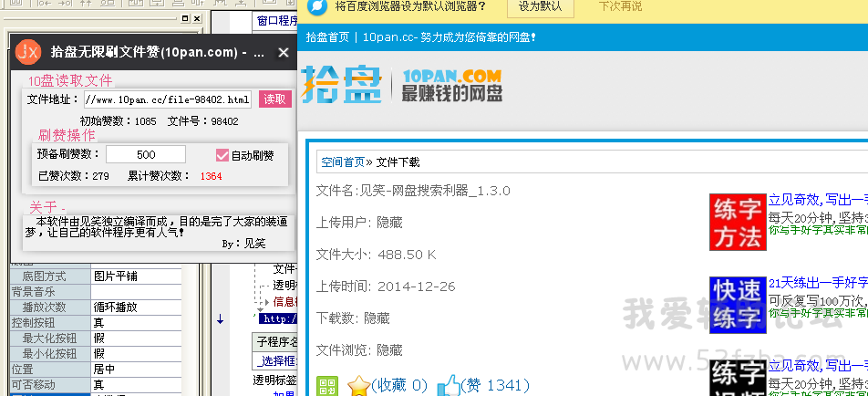The height and width of the screenshot is (396, 868).
Task: Click the 窗口程序 cell in the code editor
Action: (x=275, y=21)
